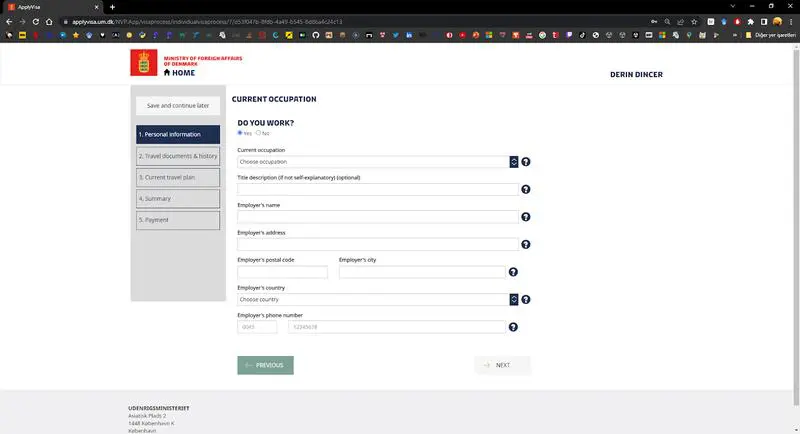Open help icon next to Employer's city
This screenshot has height=434, width=800.
513,272
